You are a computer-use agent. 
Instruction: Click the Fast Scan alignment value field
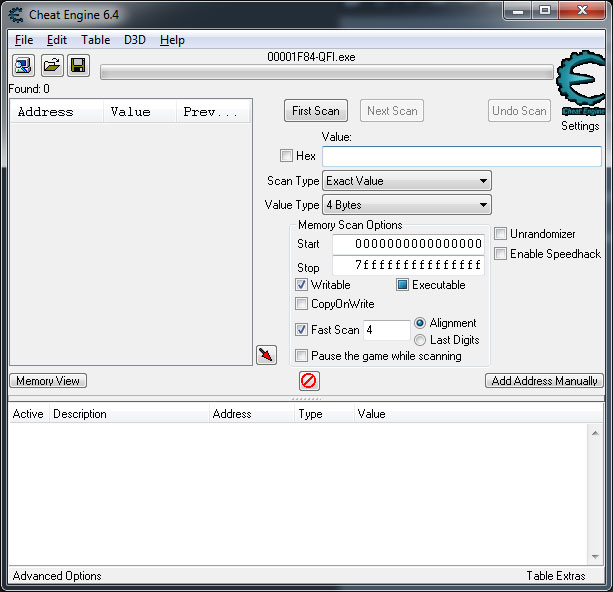pyautogui.click(x=386, y=330)
